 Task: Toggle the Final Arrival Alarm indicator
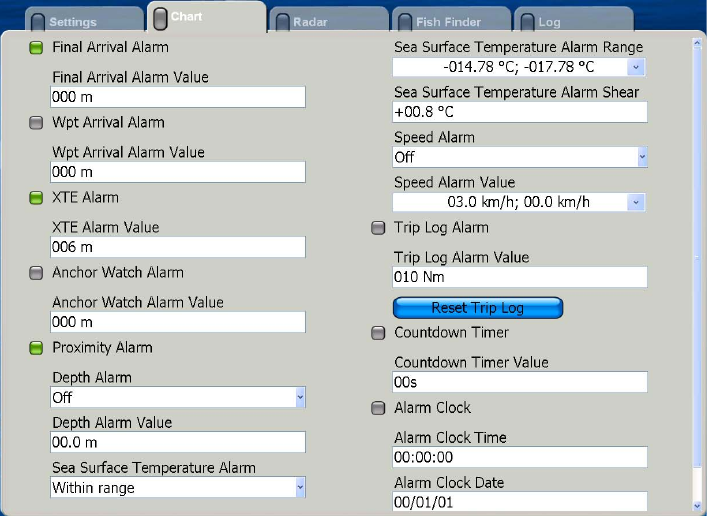pos(37,48)
